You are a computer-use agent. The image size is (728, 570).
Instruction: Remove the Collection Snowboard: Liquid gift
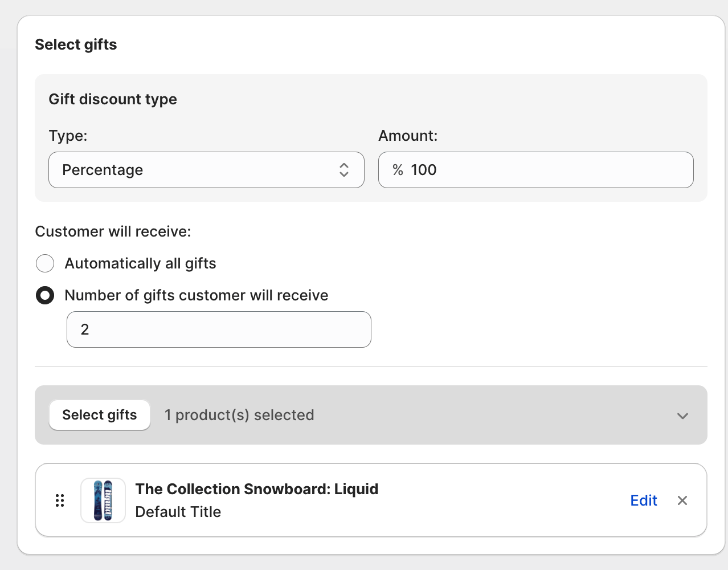coord(682,500)
